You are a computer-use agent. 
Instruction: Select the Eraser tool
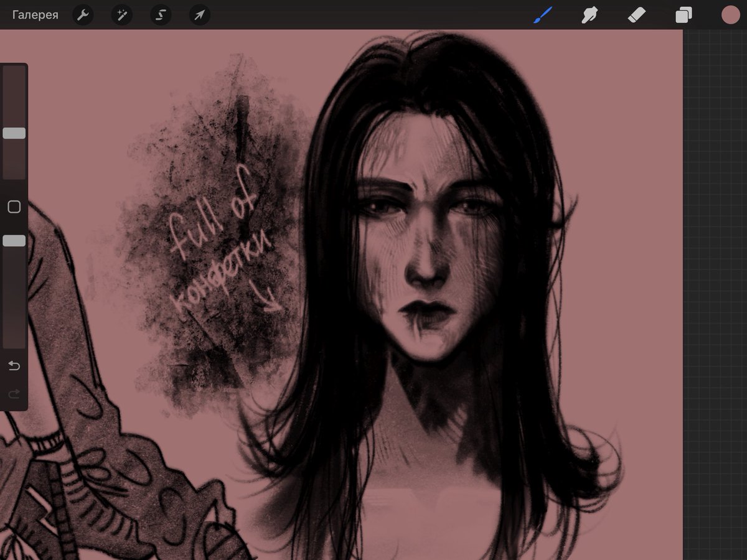point(637,15)
